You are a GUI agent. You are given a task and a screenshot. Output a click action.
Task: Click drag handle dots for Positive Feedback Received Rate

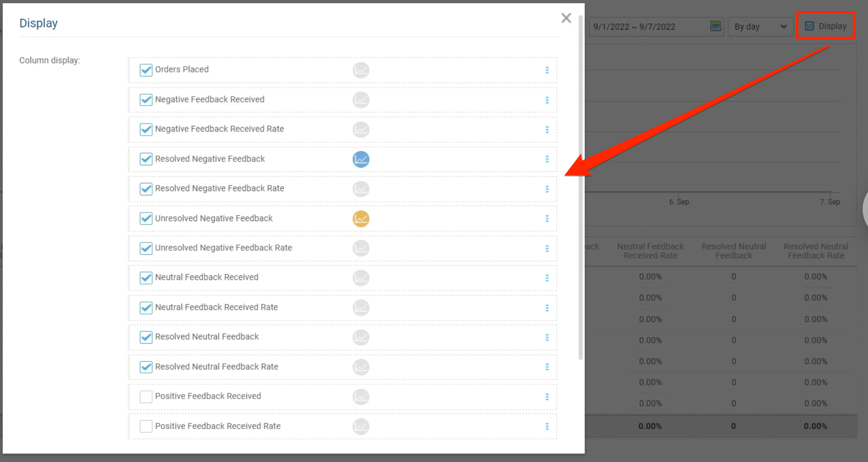click(x=547, y=426)
